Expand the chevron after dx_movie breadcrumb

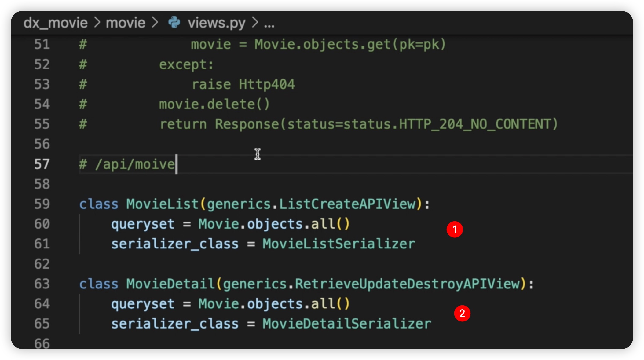pos(97,23)
